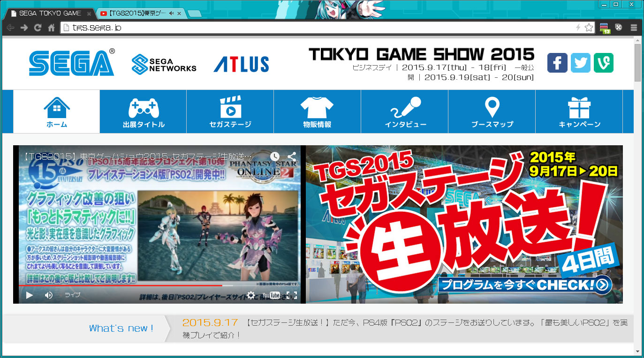Open the キャンペーン navigation tab
Viewport: 644px width, 358px height.
[x=579, y=112]
